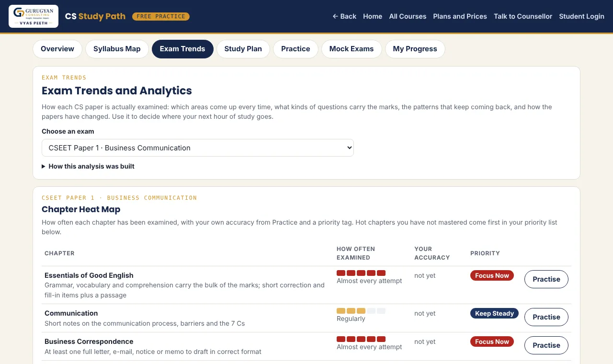Click the Chapter Heat Map heading

click(81, 209)
